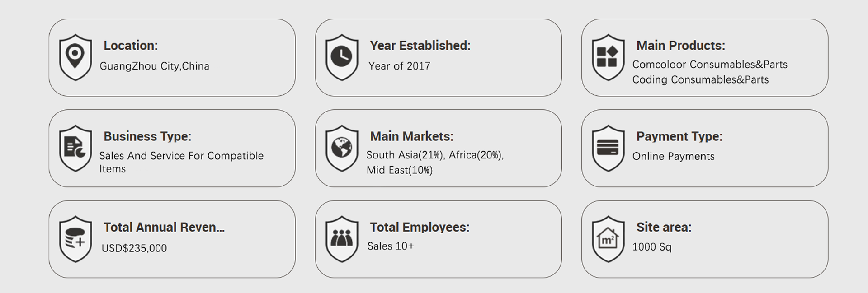Click the truncated Total Annual Revenue heading
The height and width of the screenshot is (293, 868).
(x=164, y=227)
